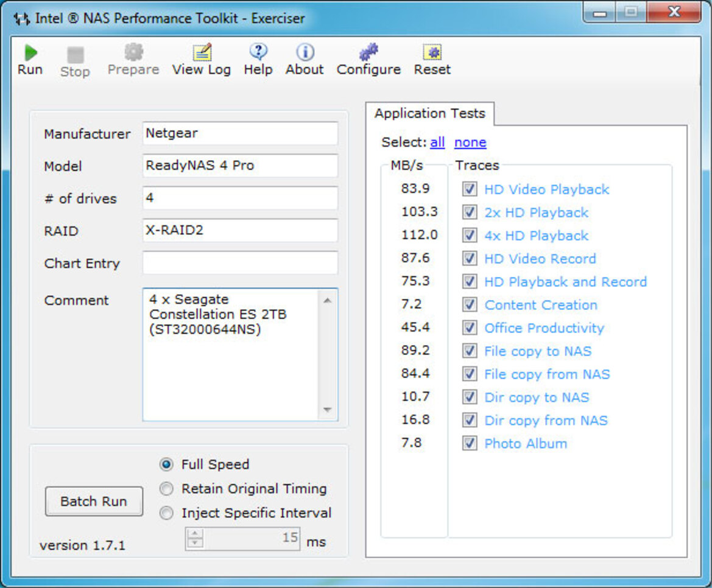Image resolution: width=712 pixels, height=588 pixels.
Task: Toggle the Office Productivity checkbox
Action: coord(470,327)
